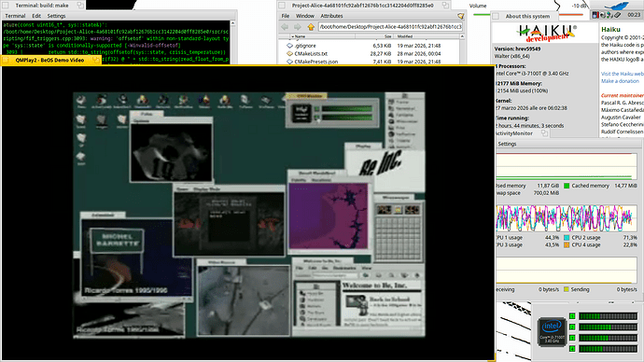Click the CMakeLists.txt file icon
644x362 pixels.
tap(289, 54)
